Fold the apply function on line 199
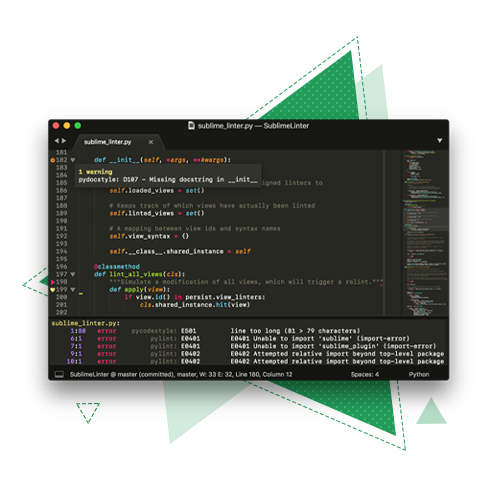The image size is (500, 500). [x=73, y=290]
